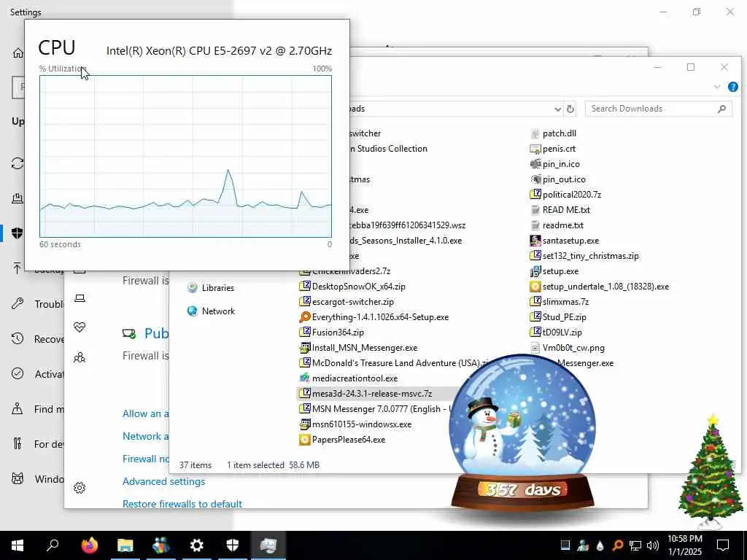
Task: Select readme.txt file
Action: point(557,225)
